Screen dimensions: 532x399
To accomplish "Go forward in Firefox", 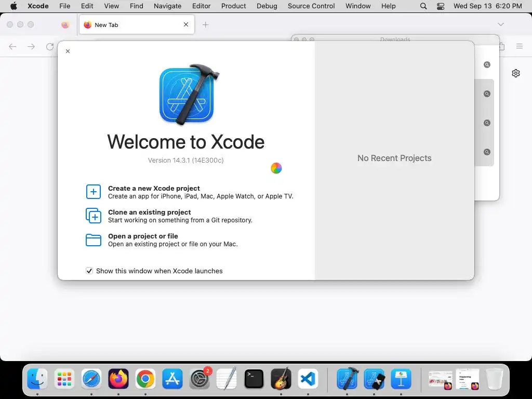I will (31, 46).
